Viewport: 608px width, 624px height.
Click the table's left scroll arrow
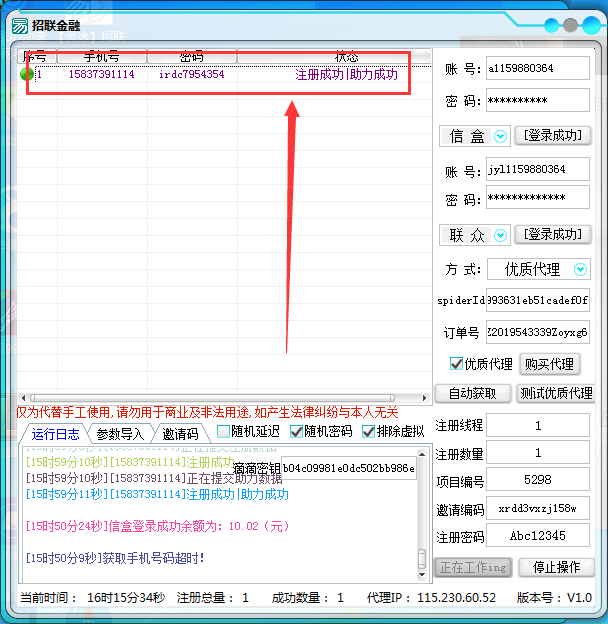pyautogui.click(x=23, y=398)
